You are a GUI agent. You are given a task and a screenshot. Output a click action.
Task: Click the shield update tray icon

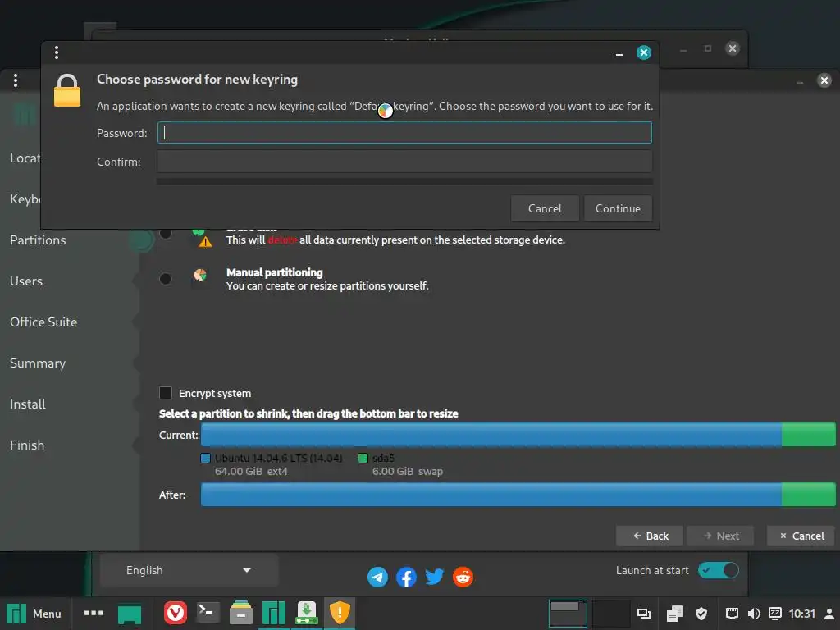(701, 614)
